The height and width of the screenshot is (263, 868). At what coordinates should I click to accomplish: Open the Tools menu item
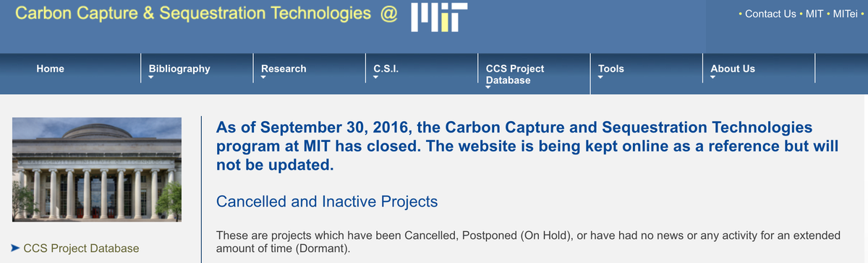pyautogui.click(x=611, y=69)
